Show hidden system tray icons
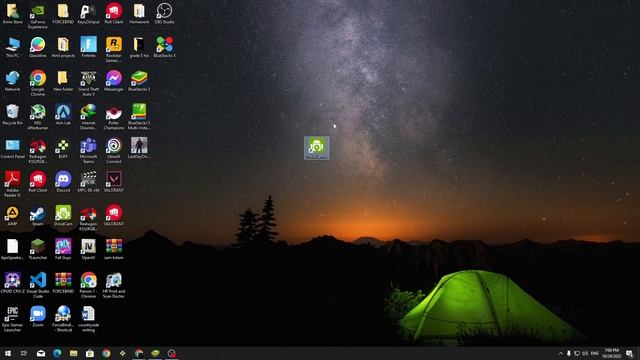 [561, 353]
